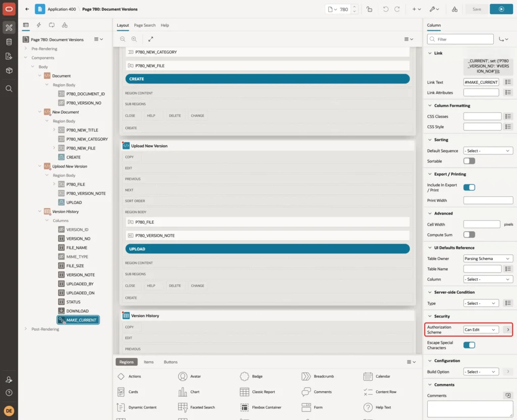Switch to the Rendering tree tab icon
This screenshot has width=517, height=420.
coord(26,25)
